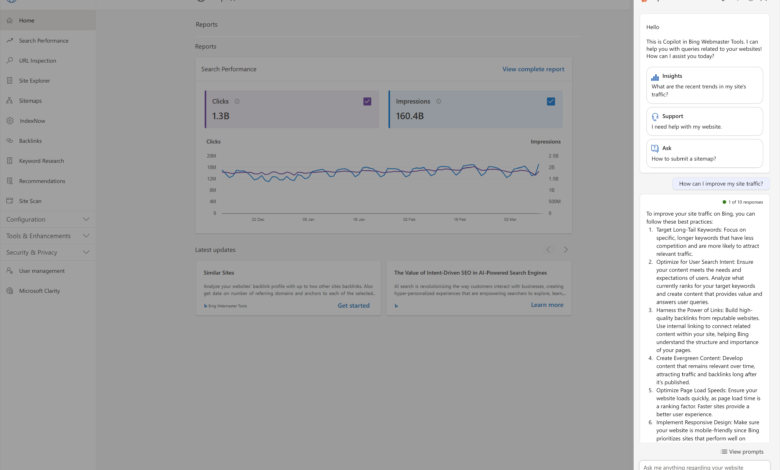
Task: Click the Latest updates heading
Action: click(215, 250)
